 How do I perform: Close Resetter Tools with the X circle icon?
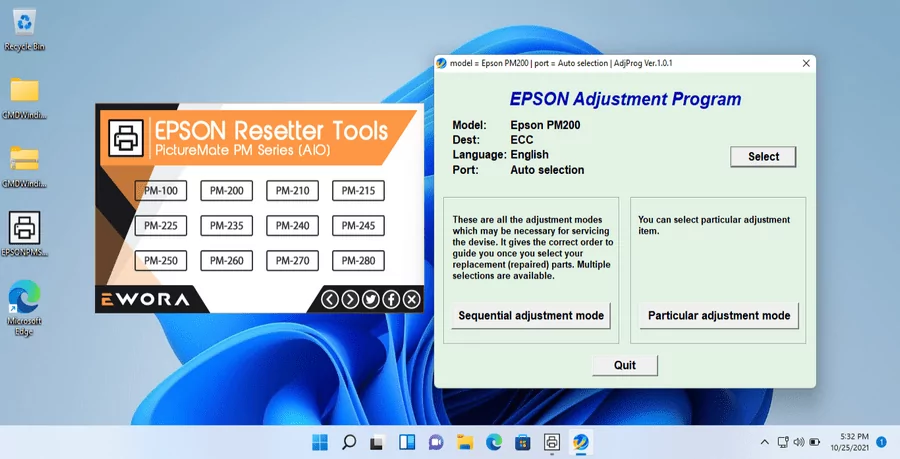(x=412, y=299)
